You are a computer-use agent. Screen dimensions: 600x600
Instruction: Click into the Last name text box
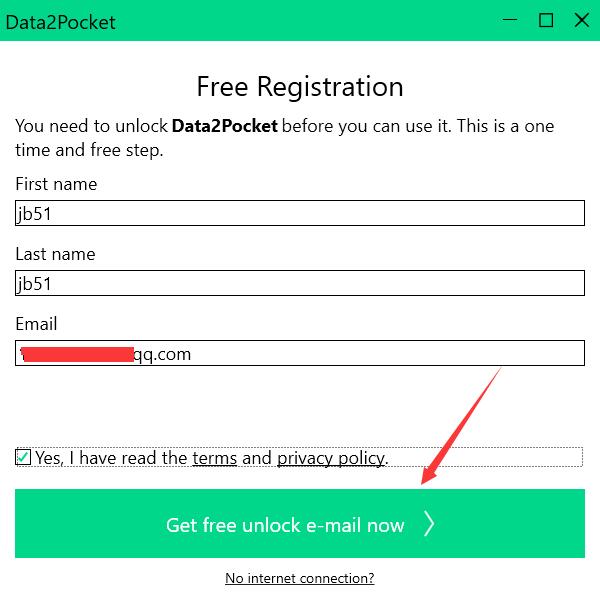pyautogui.click(x=300, y=283)
